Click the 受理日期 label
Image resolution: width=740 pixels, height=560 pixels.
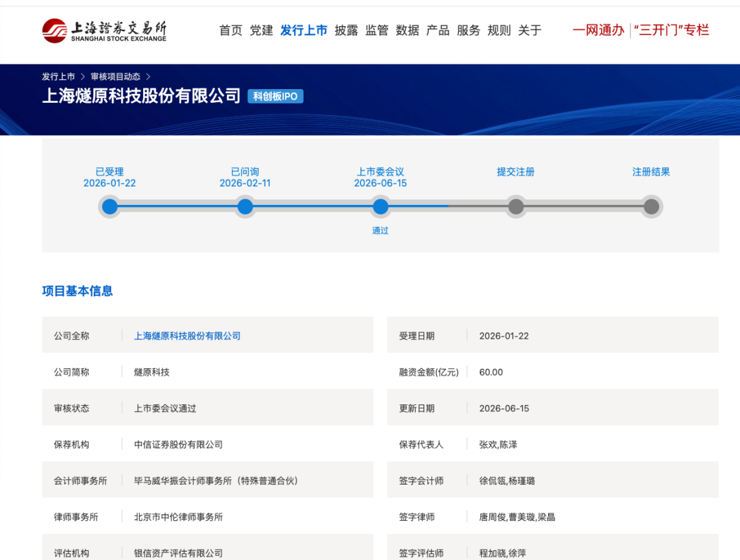pos(417,336)
